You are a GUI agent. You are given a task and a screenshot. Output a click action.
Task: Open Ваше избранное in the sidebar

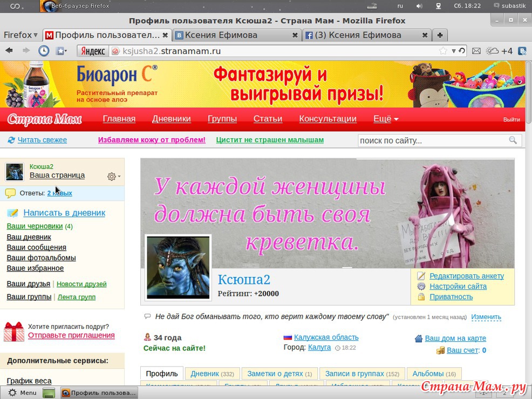point(35,268)
